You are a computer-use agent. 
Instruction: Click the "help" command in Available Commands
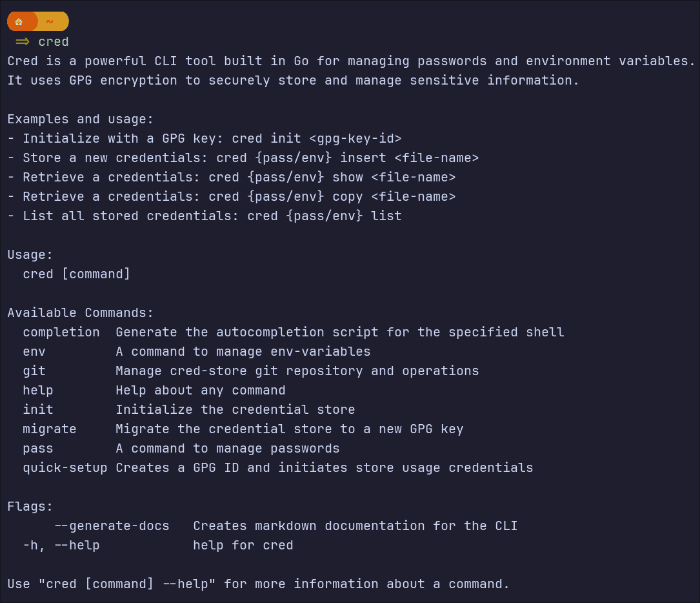[38, 391]
